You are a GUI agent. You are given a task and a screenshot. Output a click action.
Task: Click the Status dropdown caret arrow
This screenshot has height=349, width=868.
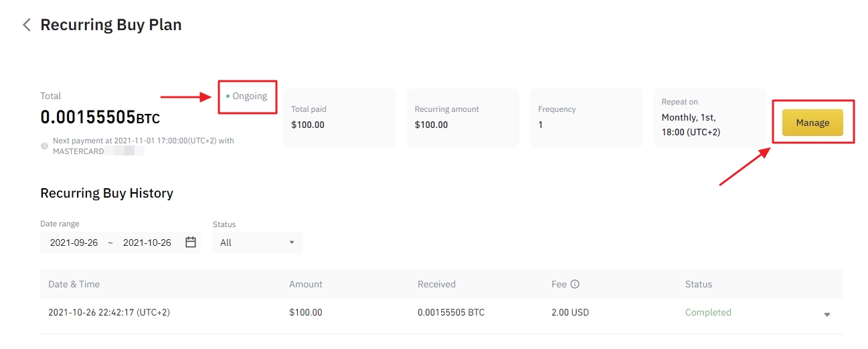[x=292, y=242]
